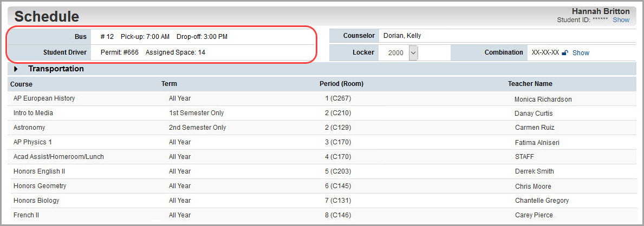This screenshot has height=226, width=644.
Task: Click the Term column header
Action: click(169, 84)
